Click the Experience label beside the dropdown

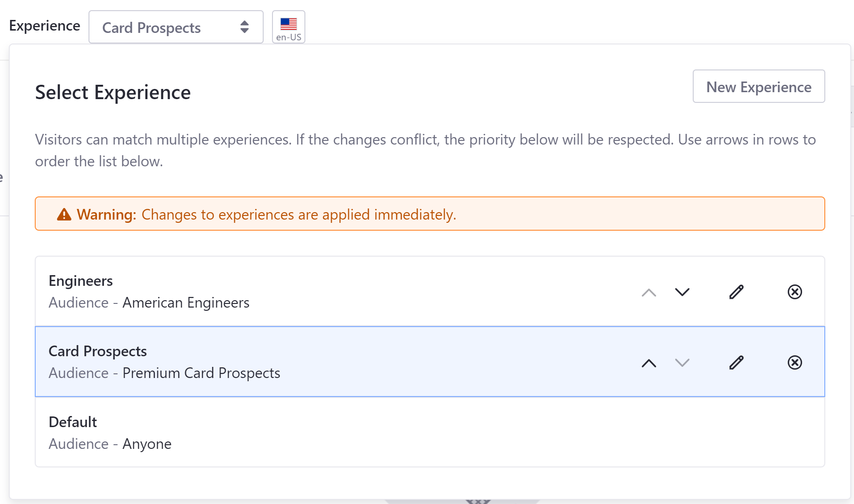[44, 25]
